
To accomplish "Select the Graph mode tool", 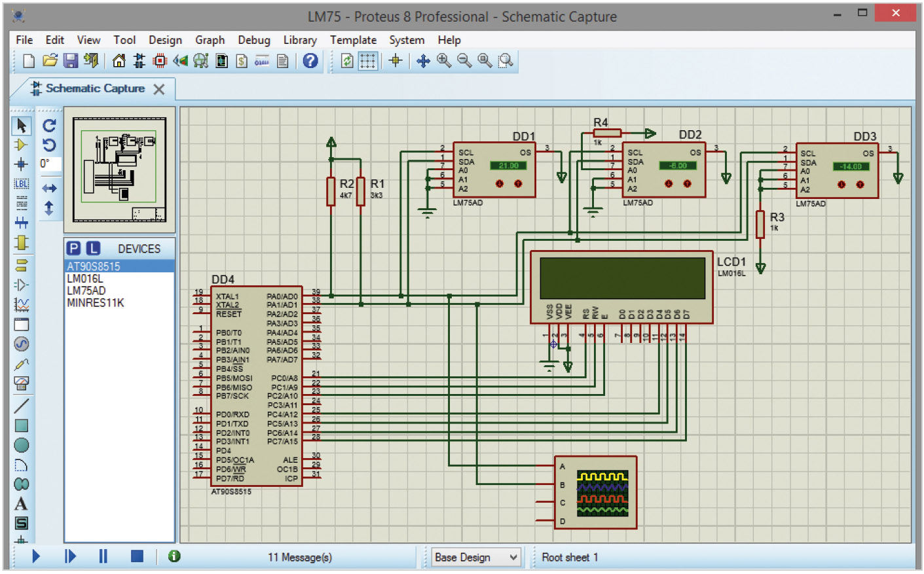I will click(22, 304).
